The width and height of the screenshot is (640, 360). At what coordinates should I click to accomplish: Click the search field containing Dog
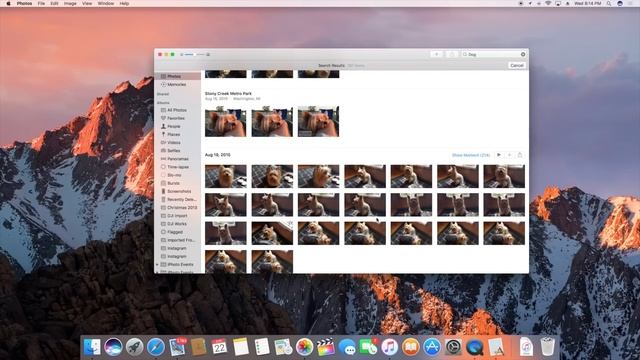[x=493, y=54]
